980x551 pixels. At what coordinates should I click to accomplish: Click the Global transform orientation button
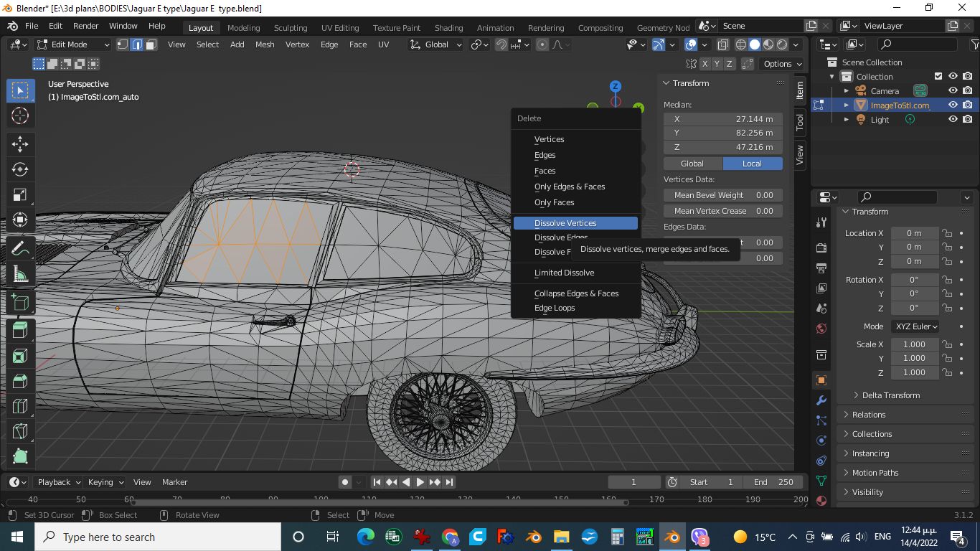[436, 44]
